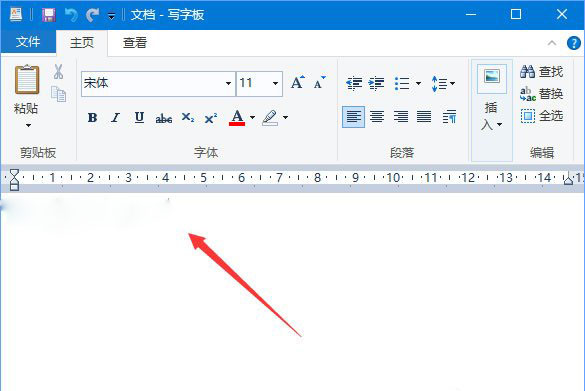This screenshot has height=391, width=585.
Task: Align text right
Action: click(401, 117)
